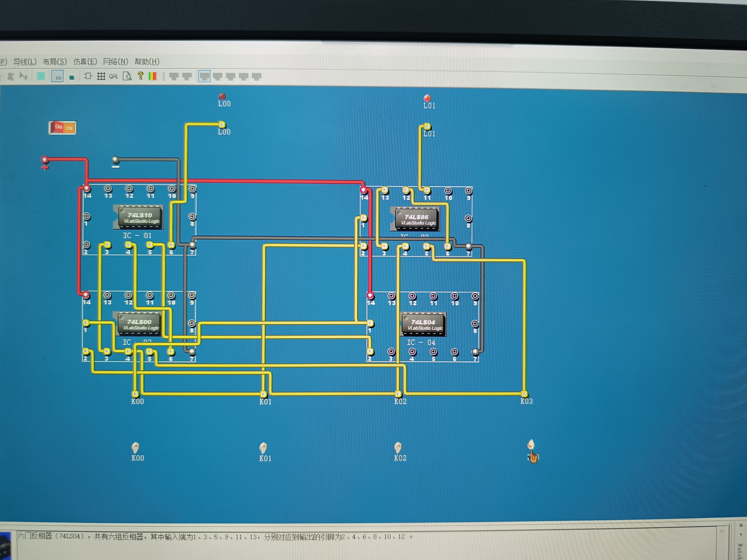Screen dimensions: 747x560
Task: Click the stop simulation square icon
Action: (72, 77)
